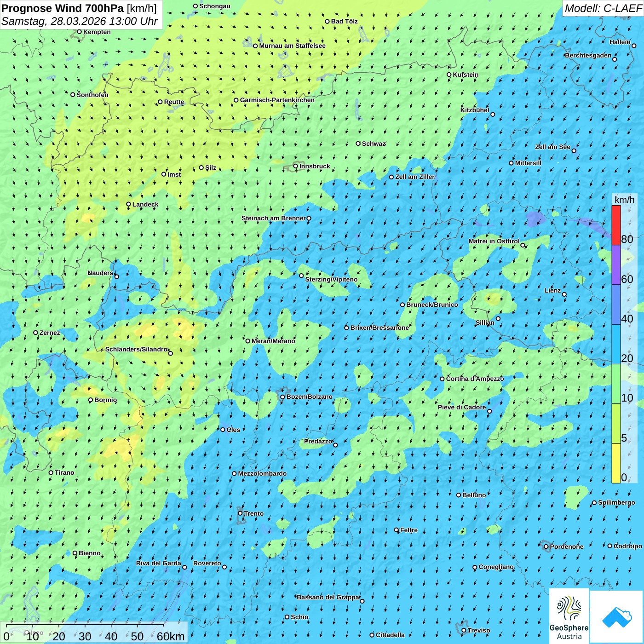Click the 'Codroipo' label
Image resolution: width=644 pixels, height=644 pixels.
tap(628, 546)
